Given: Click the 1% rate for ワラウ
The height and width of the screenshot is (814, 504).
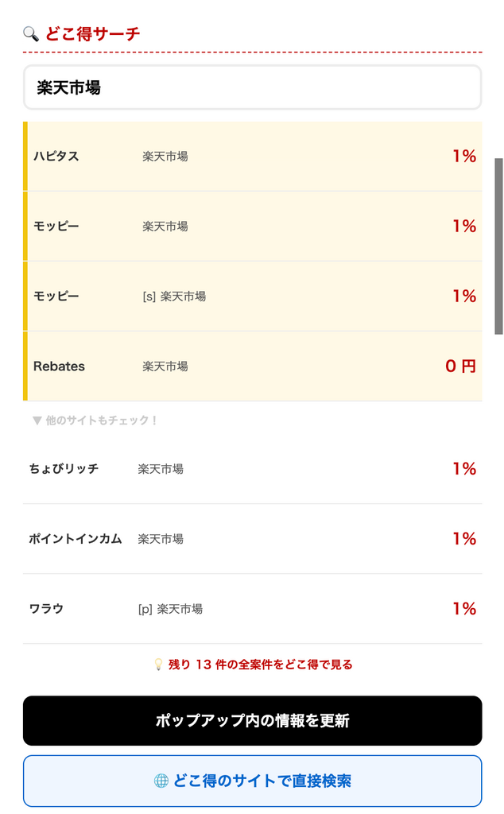Looking at the screenshot, I should (464, 609).
